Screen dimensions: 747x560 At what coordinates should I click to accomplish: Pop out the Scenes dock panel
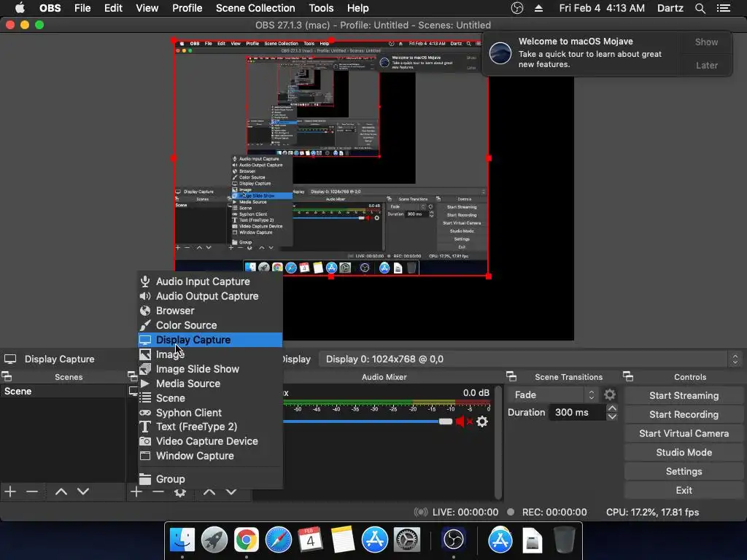tap(7, 377)
